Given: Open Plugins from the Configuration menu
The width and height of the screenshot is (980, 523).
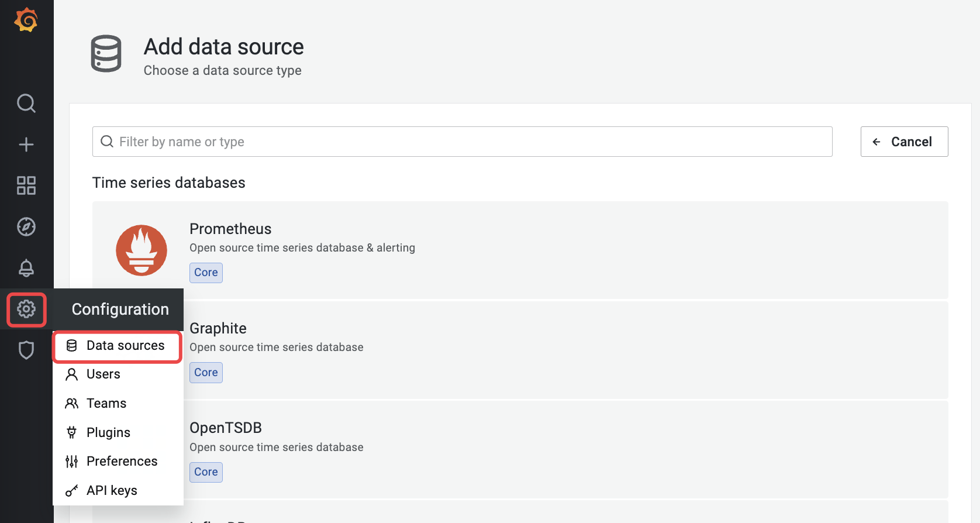Looking at the screenshot, I should 108,432.
